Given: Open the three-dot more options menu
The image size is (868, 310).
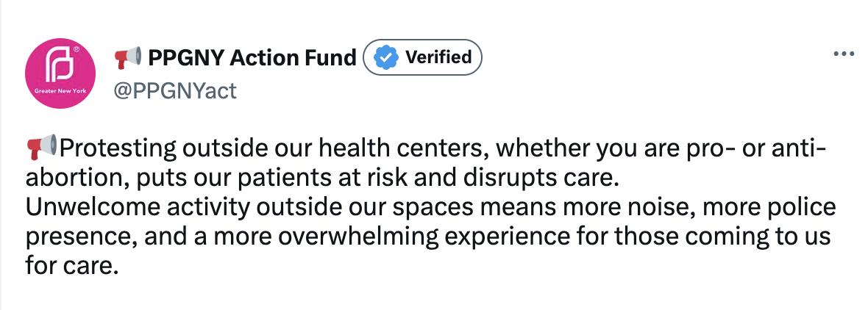Looking at the screenshot, I should click(842, 55).
